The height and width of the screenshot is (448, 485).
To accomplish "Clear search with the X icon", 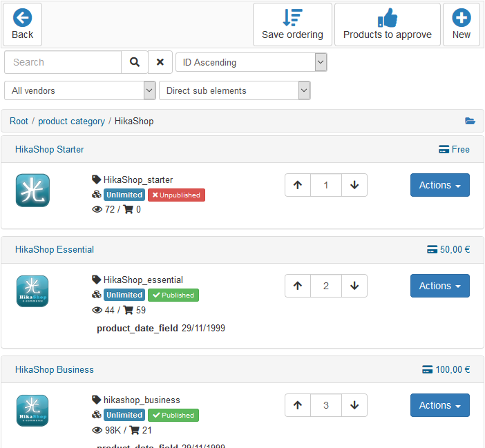I will [160, 62].
